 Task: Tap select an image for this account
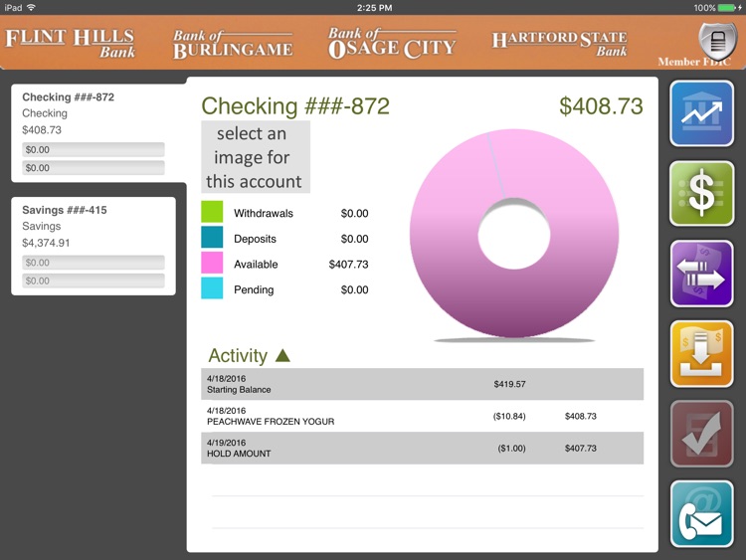pyautogui.click(x=256, y=157)
